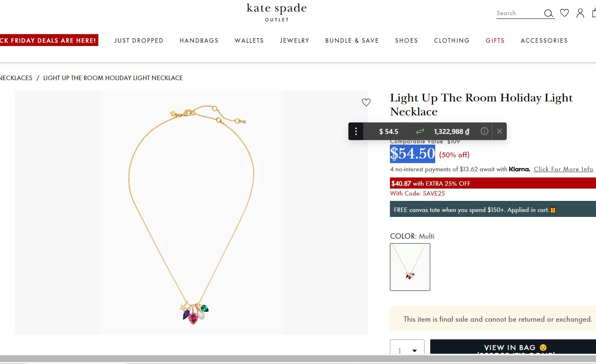This screenshot has width=596, height=364.
Task: Add necklace to favorites with heart icon
Action: [x=366, y=102]
